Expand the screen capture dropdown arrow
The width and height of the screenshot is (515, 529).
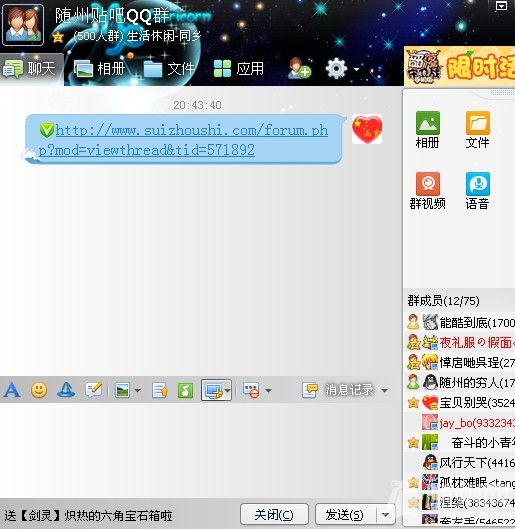(228, 391)
